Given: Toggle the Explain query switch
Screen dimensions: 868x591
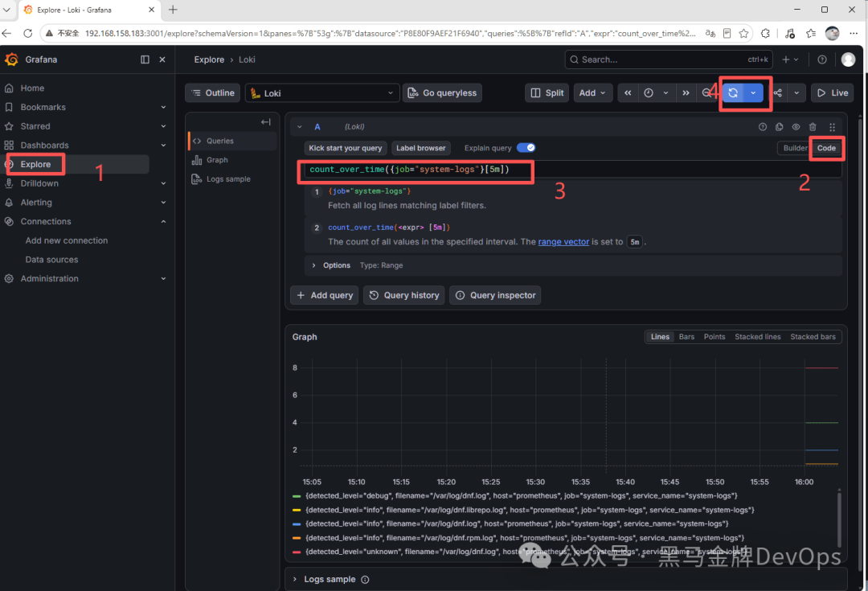Looking at the screenshot, I should pyautogui.click(x=526, y=148).
